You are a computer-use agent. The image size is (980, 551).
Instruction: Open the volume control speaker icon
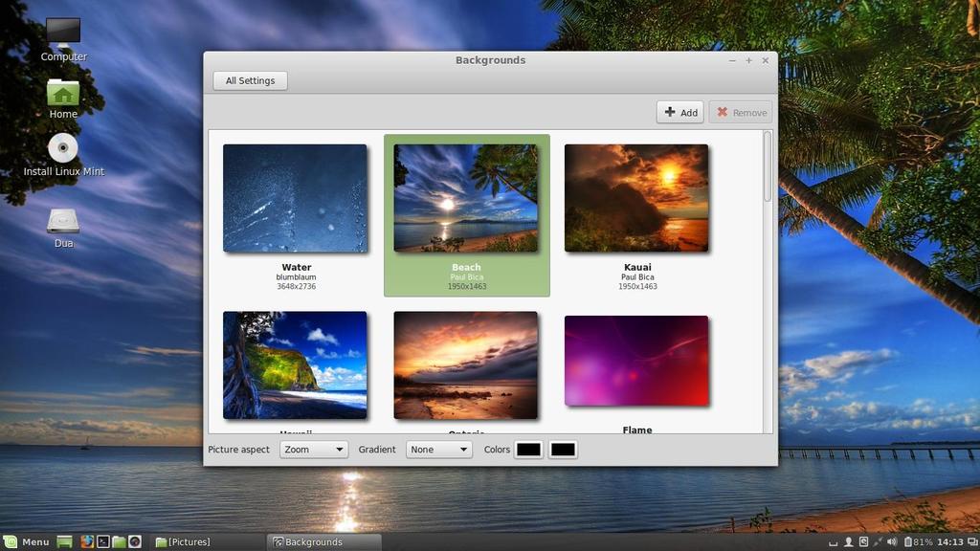coord(892,541)
